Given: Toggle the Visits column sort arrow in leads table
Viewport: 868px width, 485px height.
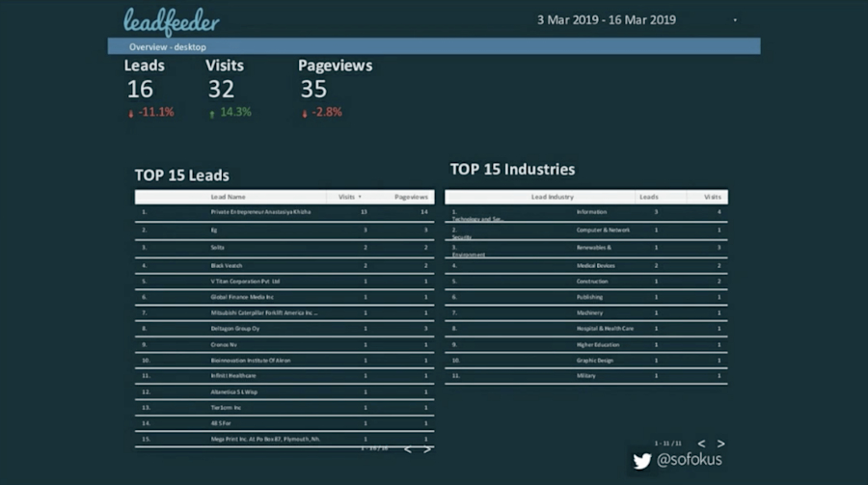Looking at the screenshot, I should (360, 197).
